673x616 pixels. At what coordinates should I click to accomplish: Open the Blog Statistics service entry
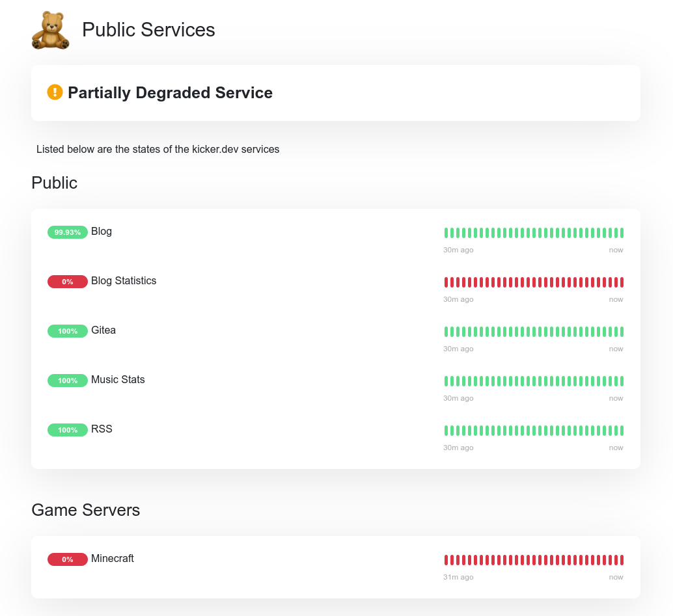pyautogui.click(x=124, y=281)
